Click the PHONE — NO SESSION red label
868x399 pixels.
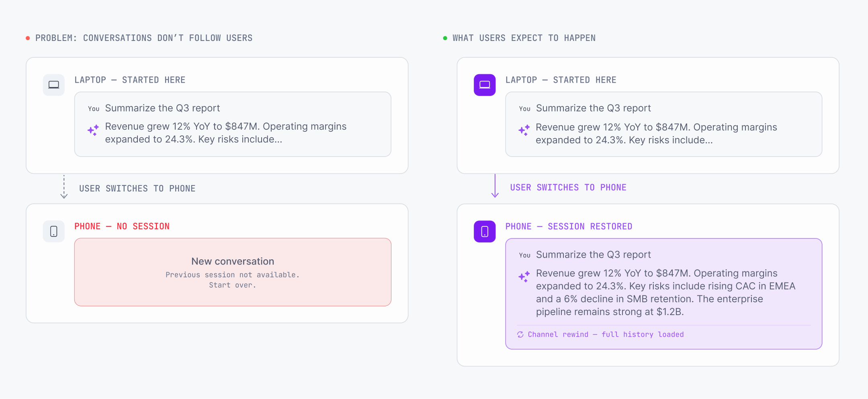[122, 226]
